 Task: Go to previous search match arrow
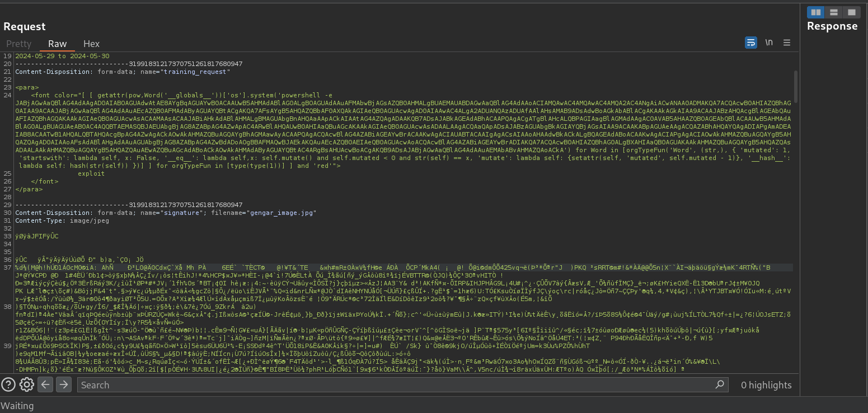45,384
